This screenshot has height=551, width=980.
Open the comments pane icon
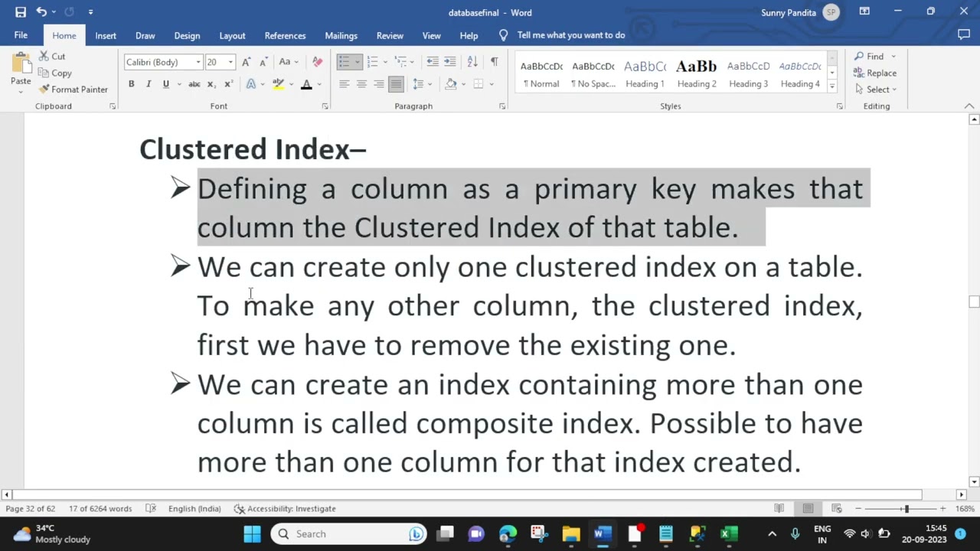[964, 35]
